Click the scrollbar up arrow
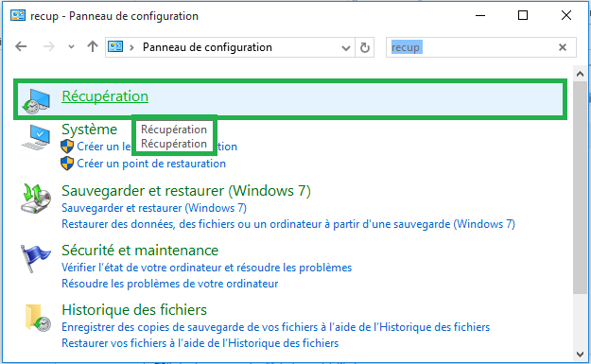Viewport: 591px width, 364px height. pyautogui.click(x=580, y=75)
